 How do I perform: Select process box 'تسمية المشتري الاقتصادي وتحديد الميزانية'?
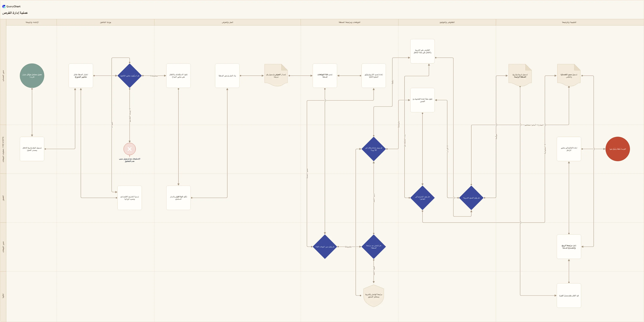tap(130, 198)
